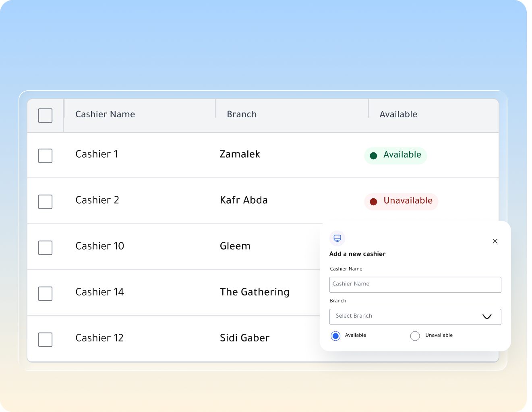
Task: Tick the select-all checkbox in header
Action: coord(45,116)
